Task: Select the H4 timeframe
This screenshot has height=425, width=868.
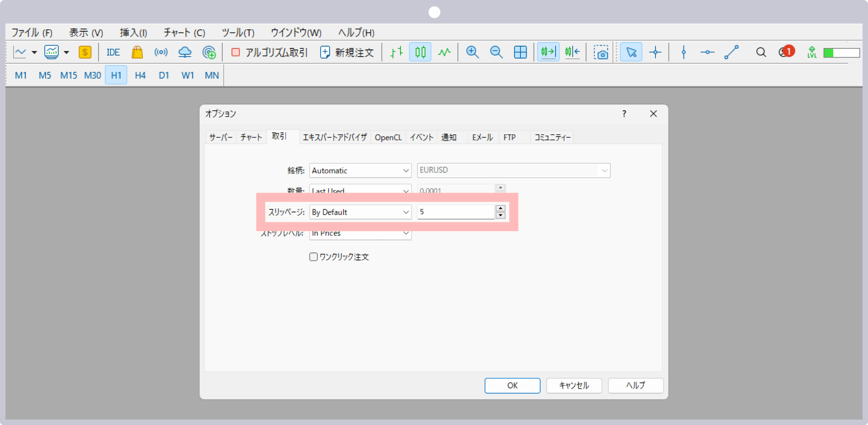Action: point(140,76)
